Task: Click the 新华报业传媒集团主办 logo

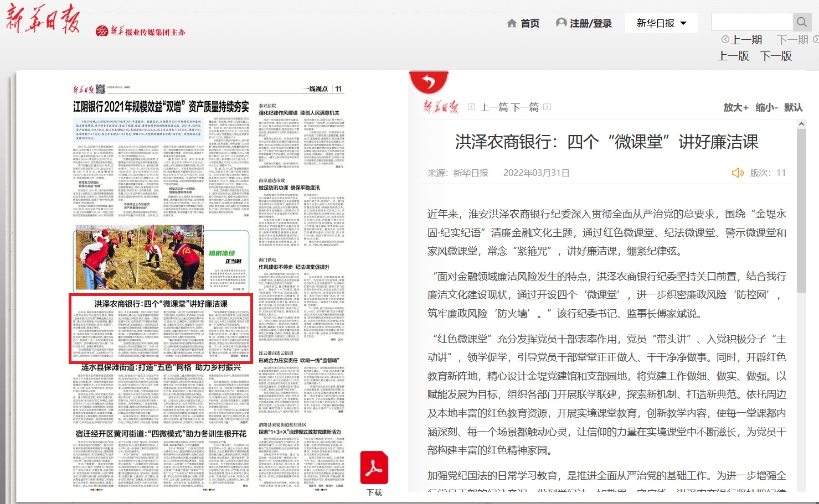Action: tap(141, 32)
